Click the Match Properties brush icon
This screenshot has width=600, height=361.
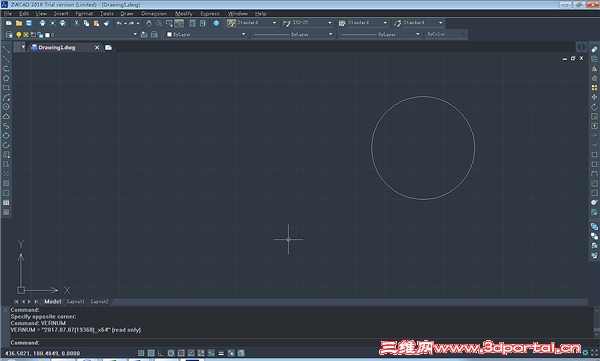click(x=106, y=23)
